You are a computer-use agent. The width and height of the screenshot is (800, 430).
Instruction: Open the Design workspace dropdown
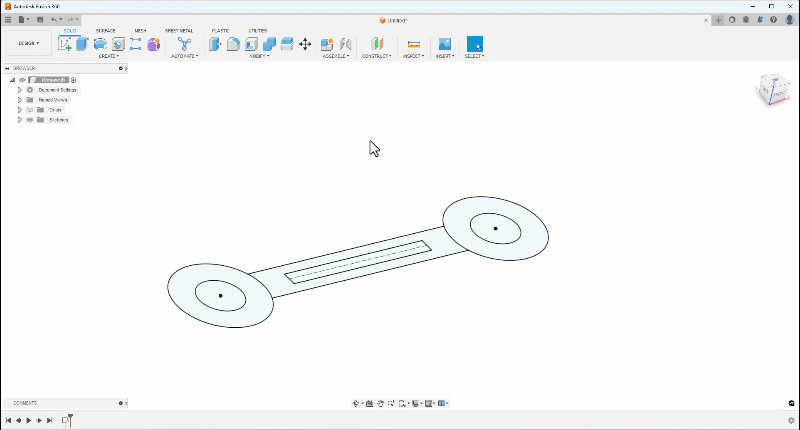(29, 44)
